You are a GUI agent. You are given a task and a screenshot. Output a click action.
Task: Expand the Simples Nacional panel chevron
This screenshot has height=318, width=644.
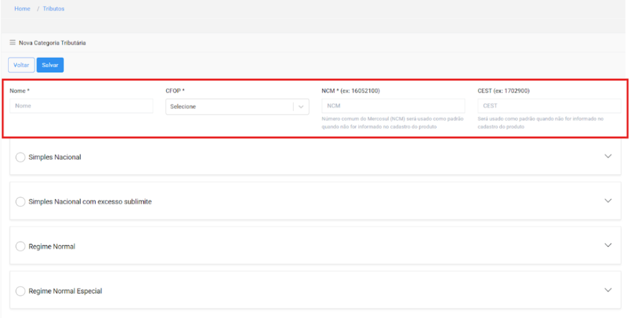coord(608,156)
